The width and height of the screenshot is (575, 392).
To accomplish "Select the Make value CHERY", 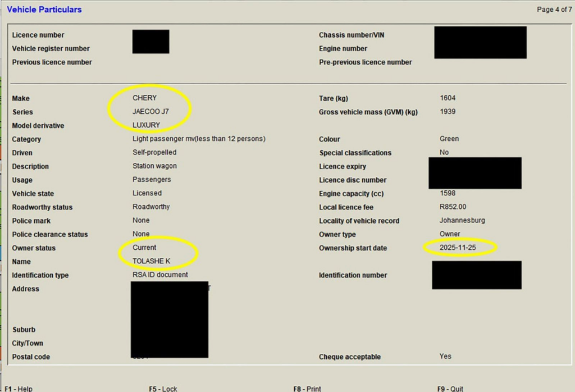I will click(145, 98).
